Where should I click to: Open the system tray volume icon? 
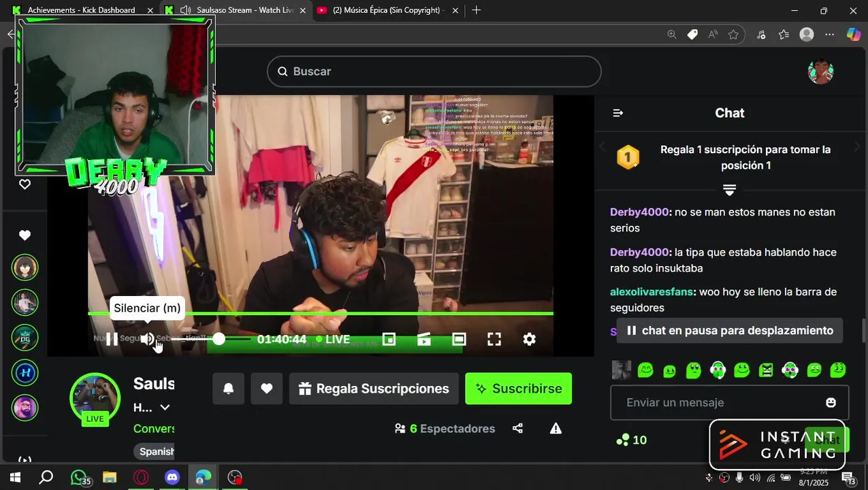point(755,478)
